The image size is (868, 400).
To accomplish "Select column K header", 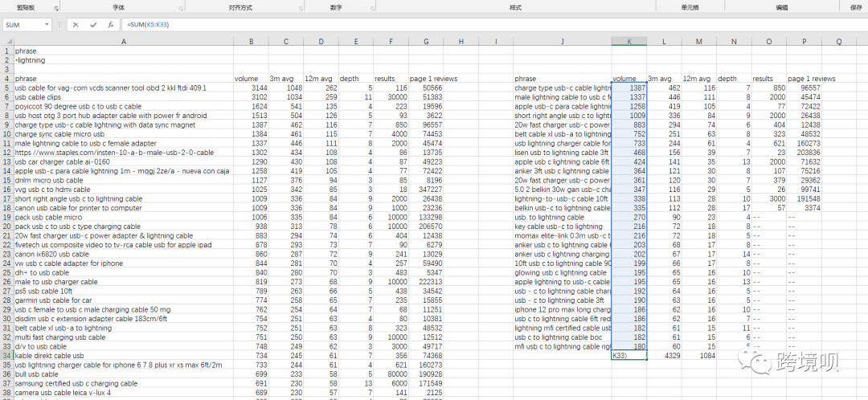I will pos(628,42).
